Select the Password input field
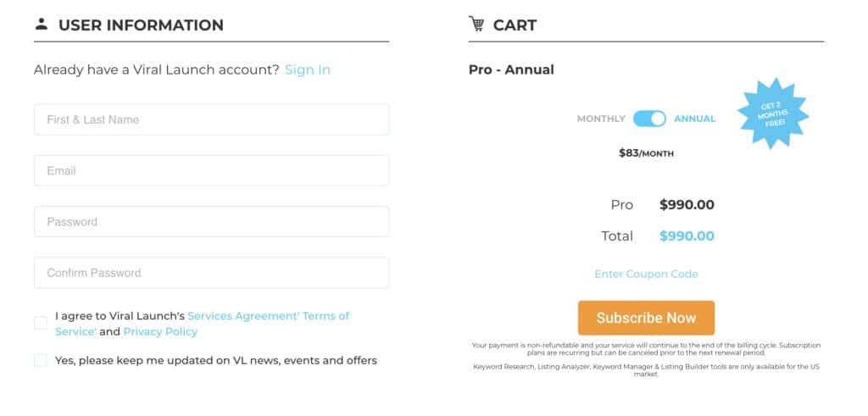 [x=211, y=222]
